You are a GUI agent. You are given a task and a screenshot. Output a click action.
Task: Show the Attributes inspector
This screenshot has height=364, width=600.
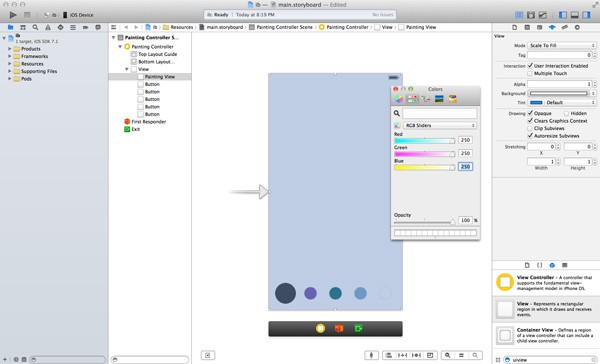pyautogui.click(x=552, y=27)
